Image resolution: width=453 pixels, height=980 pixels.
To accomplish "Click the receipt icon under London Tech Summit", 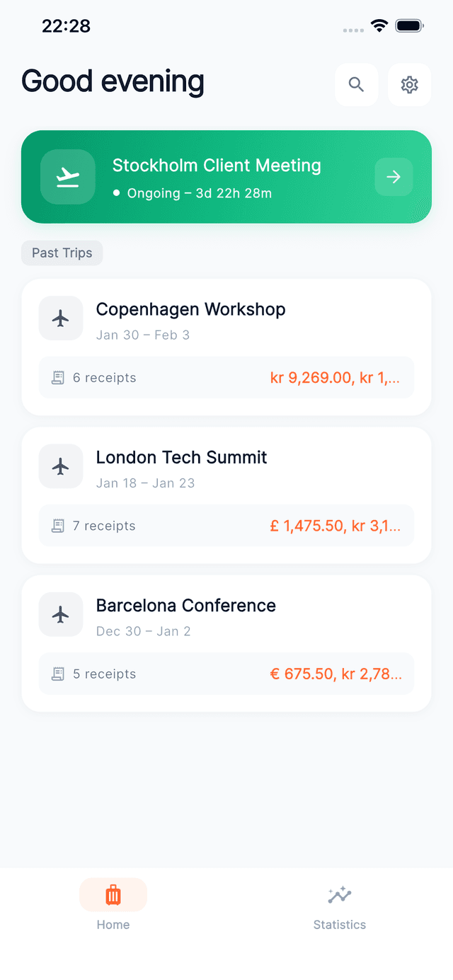I will (x=58, y=526).
